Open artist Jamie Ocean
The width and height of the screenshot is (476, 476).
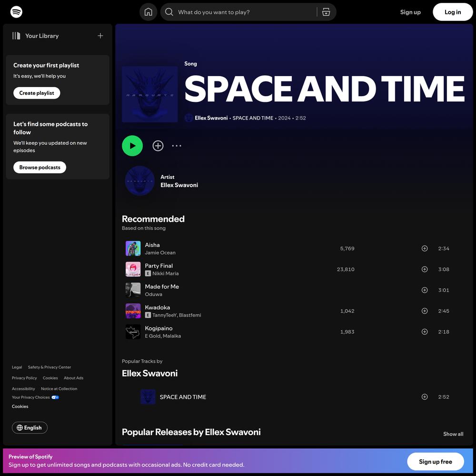pos(160,253)
